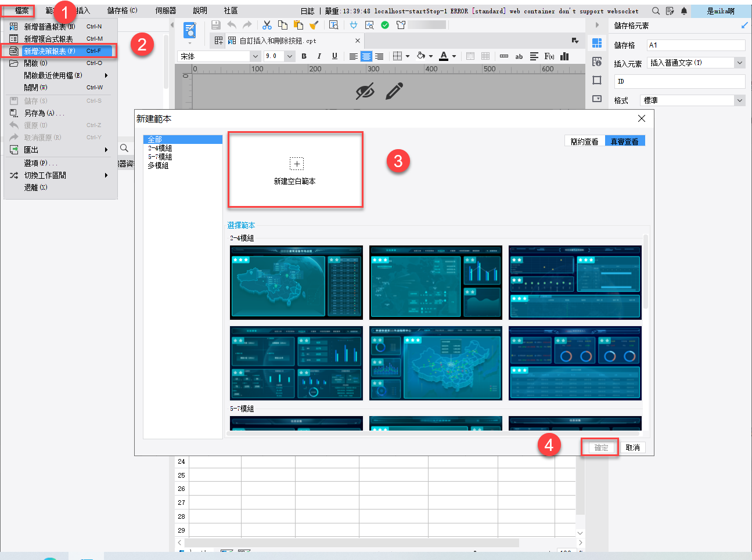
Task: Expand the border style dropdown arrow
Action: [408, 56]
